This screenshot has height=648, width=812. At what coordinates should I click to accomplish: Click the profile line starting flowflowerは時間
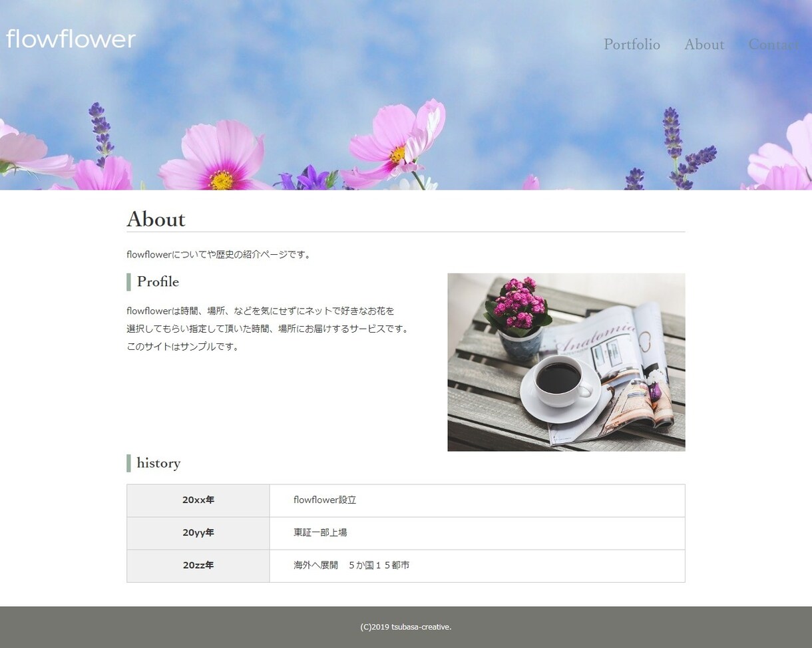(x=260, y=311)
